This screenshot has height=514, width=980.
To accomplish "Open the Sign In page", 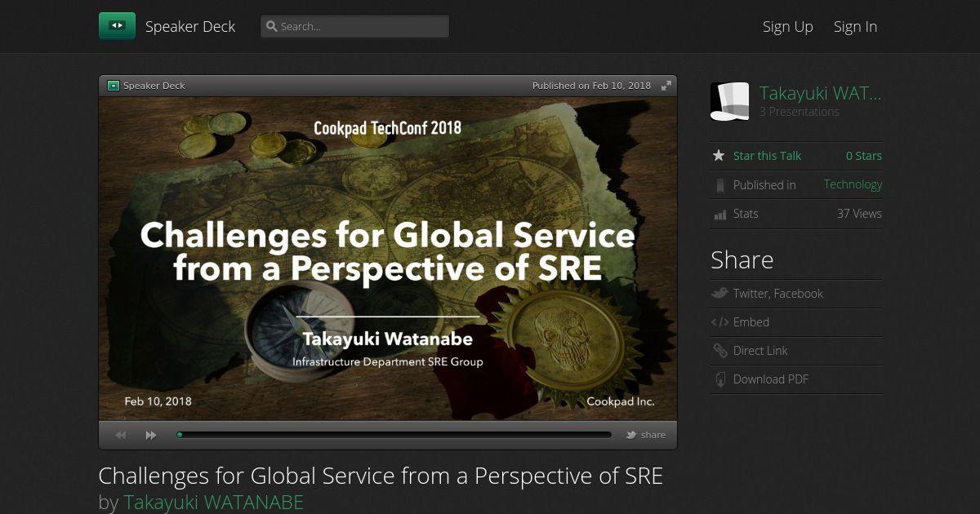I will click(855, 26).
